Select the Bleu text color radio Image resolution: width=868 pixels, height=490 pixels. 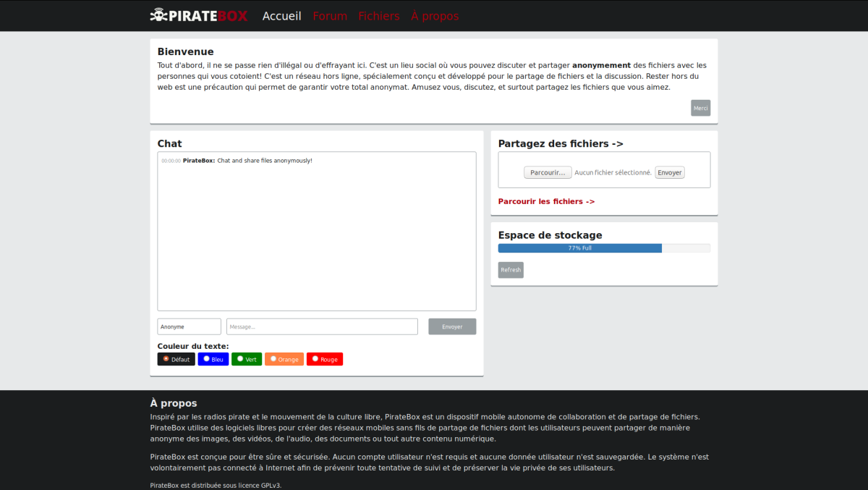tap(206, 358)
